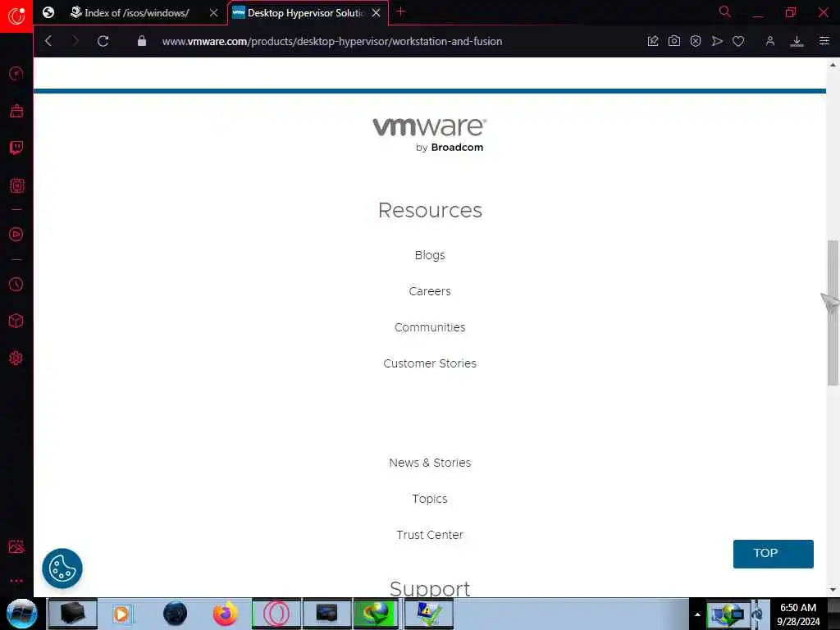
Task: Show hidden system tray icons arrow
Action: [697, 614]
